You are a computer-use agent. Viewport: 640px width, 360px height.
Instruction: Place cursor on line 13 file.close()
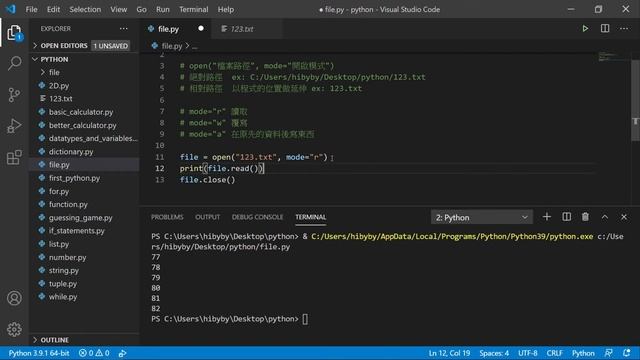(x=207, y=180)
